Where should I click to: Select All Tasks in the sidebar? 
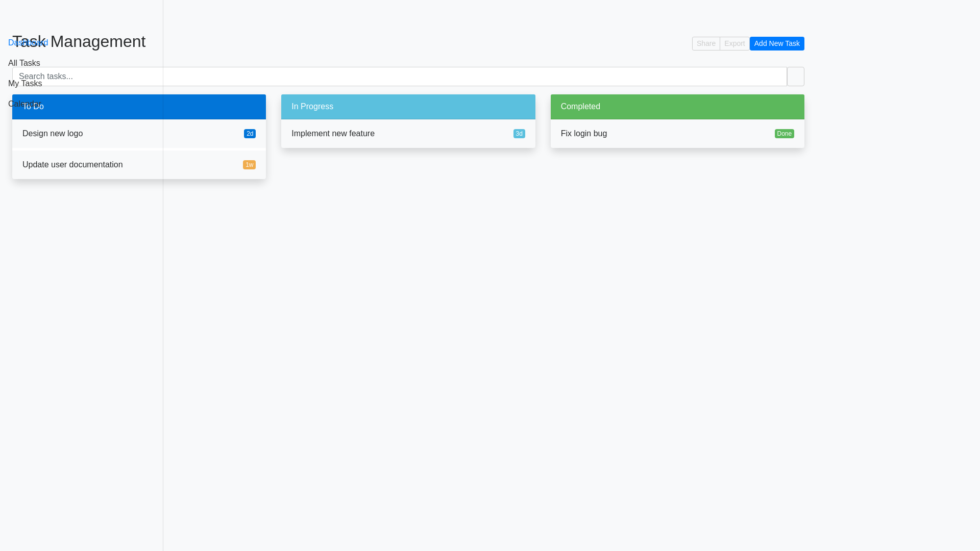click(24, 63)
